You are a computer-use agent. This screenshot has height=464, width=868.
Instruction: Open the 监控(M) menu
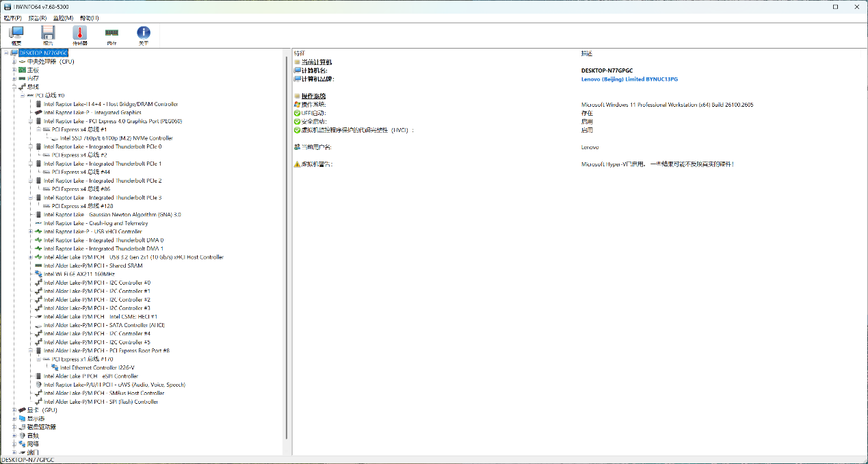click(x=63, y=18)
